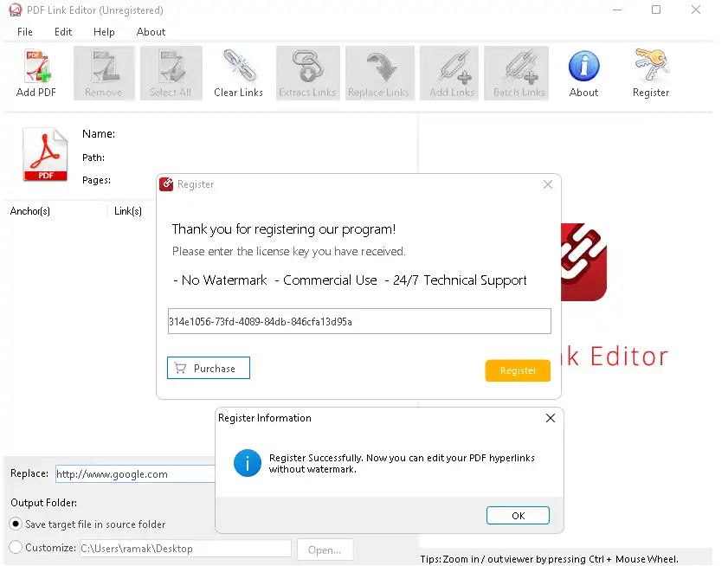This screenshot has height=566, width=728.
Task: Close the Register Information dialog
Action: point(550,418)
